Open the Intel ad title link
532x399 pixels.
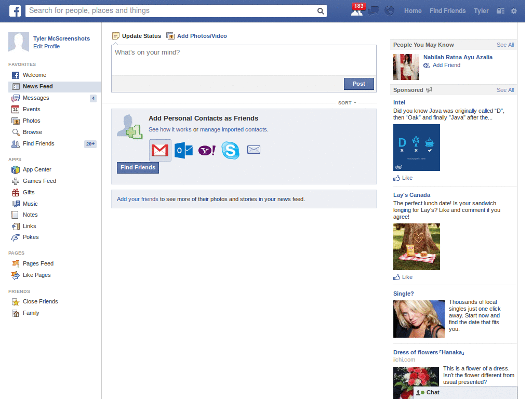point(399,102)
